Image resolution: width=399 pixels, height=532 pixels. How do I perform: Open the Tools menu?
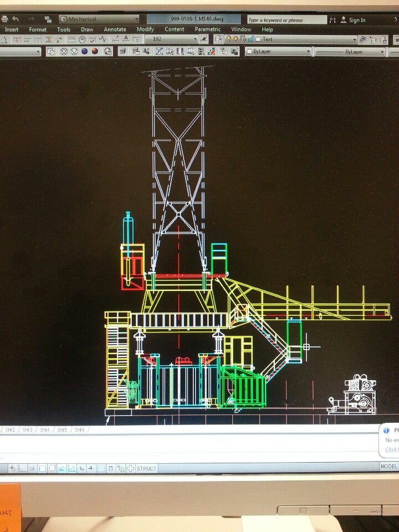pos(63,29)
